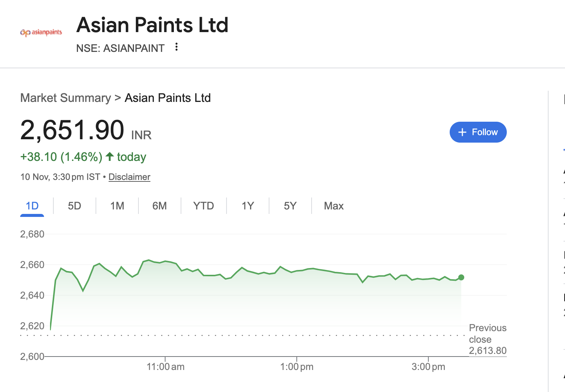Viewport: 565px width, 392px height.
Task: Switch to the 1M chart range
Action: pos(117,206)
